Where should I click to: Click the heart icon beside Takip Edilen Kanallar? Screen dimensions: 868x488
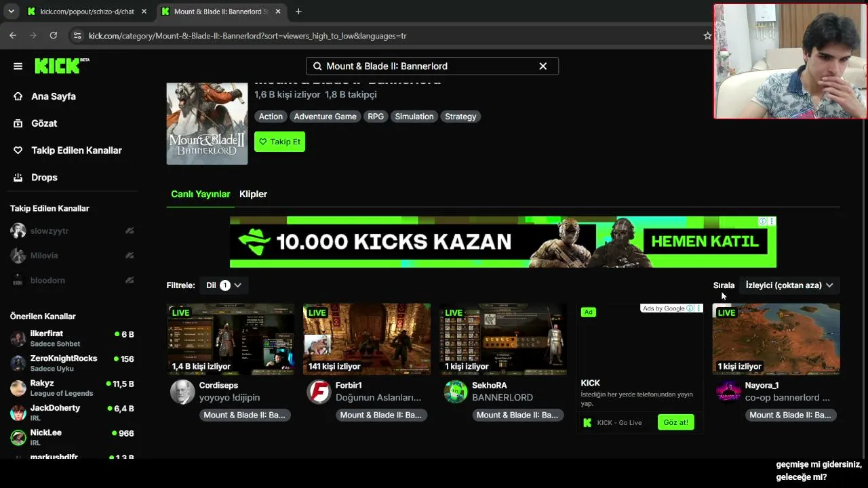(x=18, y=150)
